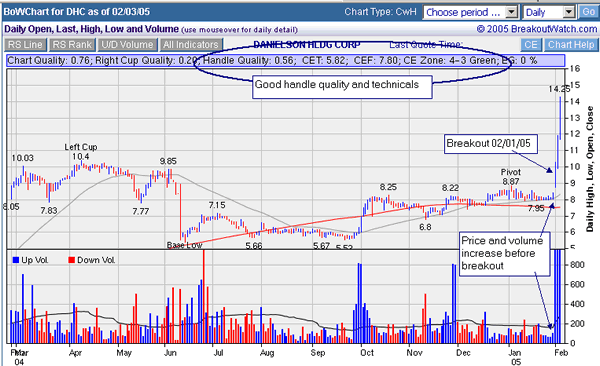Click the Daily High, Low, Open, Close axis title
Image resolution: width=600 pixels, height=366 pixels.
point(590,169)
